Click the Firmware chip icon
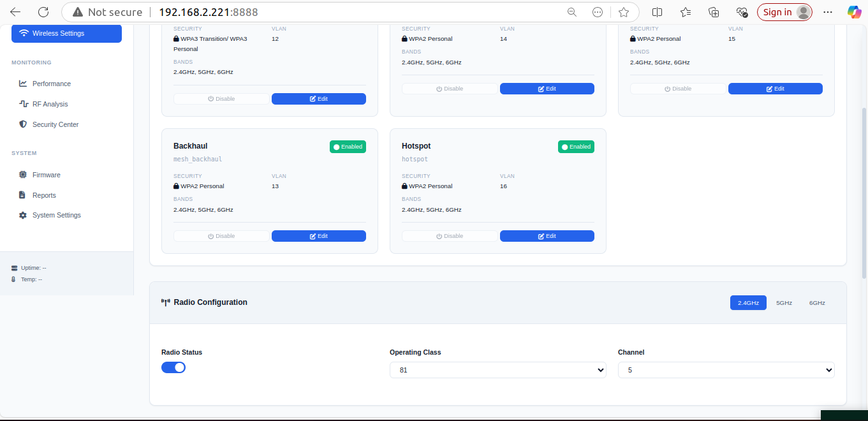 (23, 175)
